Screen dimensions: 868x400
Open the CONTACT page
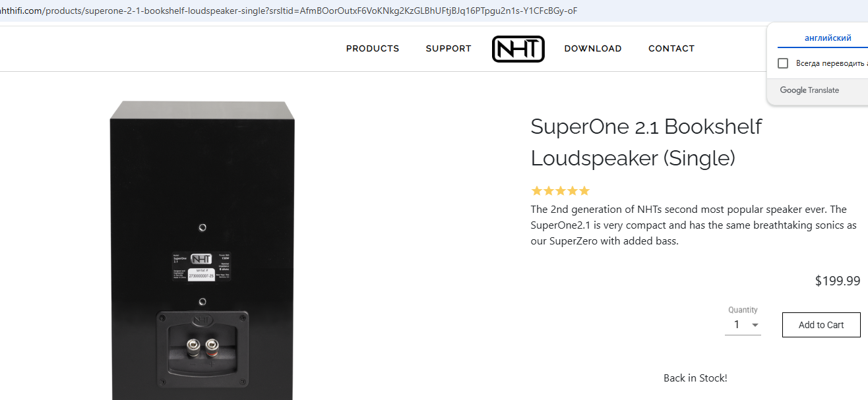tap(671, 49)
